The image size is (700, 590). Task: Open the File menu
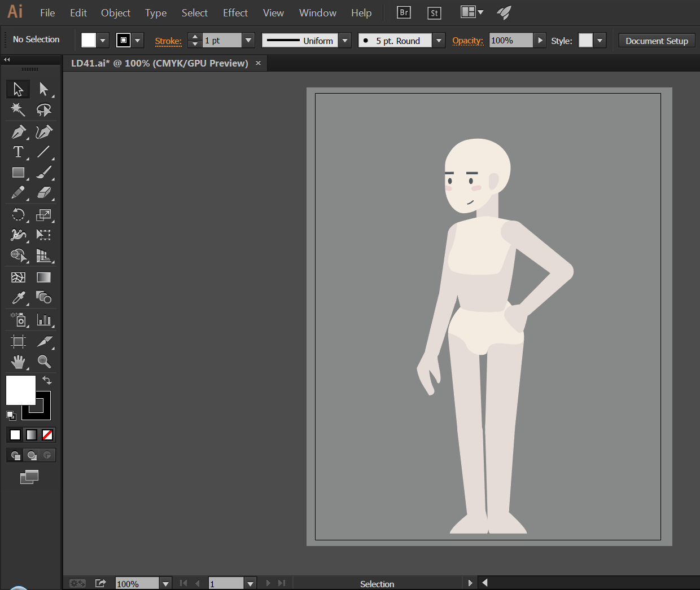pos(47,13)
